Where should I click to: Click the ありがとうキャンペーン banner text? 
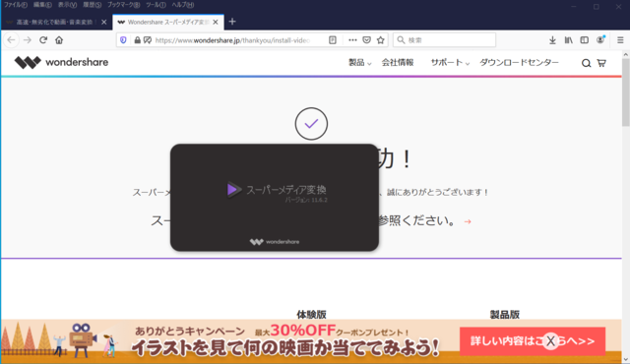190,332
